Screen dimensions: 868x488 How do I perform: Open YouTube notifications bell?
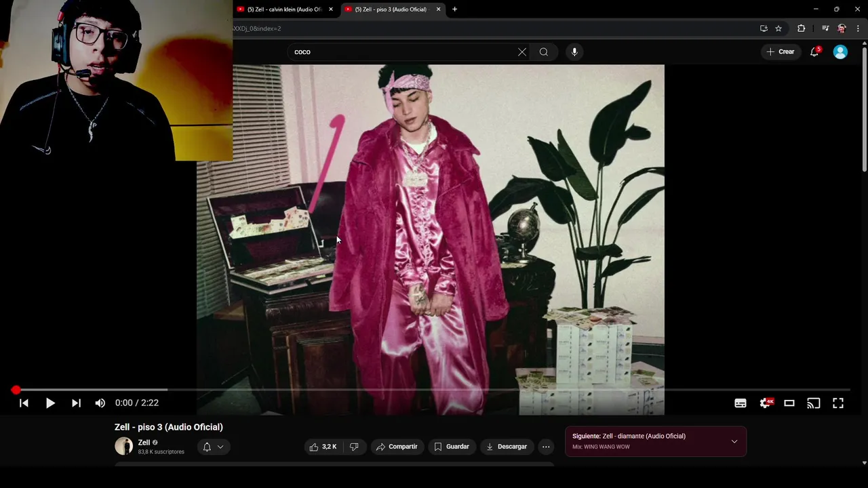click(x=814, y=52)
